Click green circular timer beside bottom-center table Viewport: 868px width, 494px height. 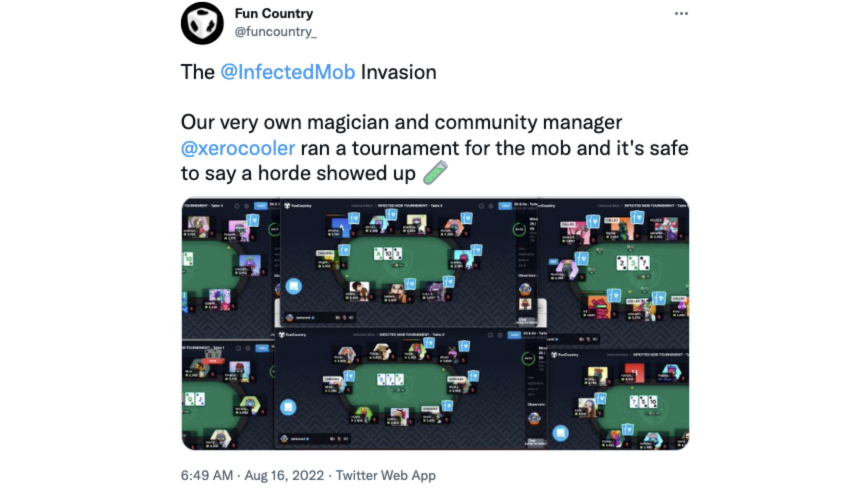pyautogui.click(x=528, y=358)
